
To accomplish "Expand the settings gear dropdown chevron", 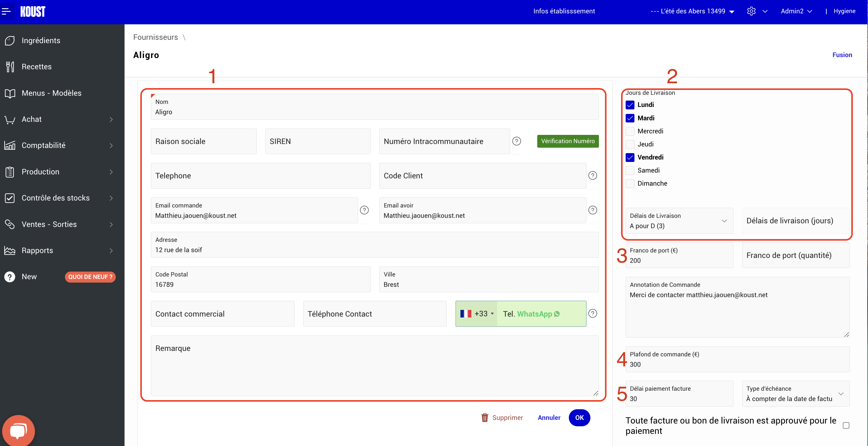I will click(765, 12).
